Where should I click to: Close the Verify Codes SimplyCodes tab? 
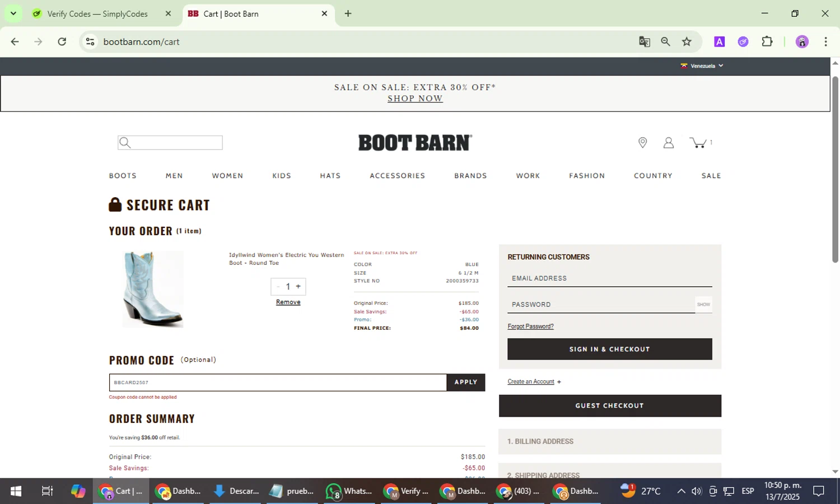point(168,13)
